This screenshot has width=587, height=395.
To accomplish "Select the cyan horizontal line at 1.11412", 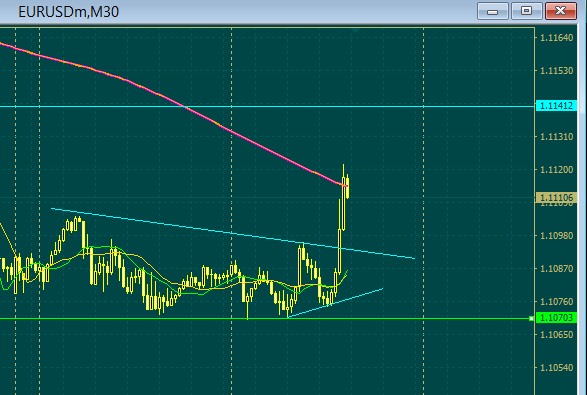I will pyautogui.click(x=262, y=107).
